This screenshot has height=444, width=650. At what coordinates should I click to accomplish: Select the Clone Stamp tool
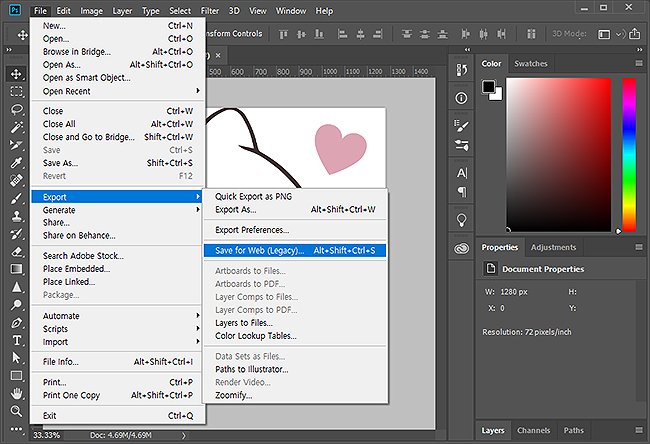pyautogui.click(x=16, y=216)
